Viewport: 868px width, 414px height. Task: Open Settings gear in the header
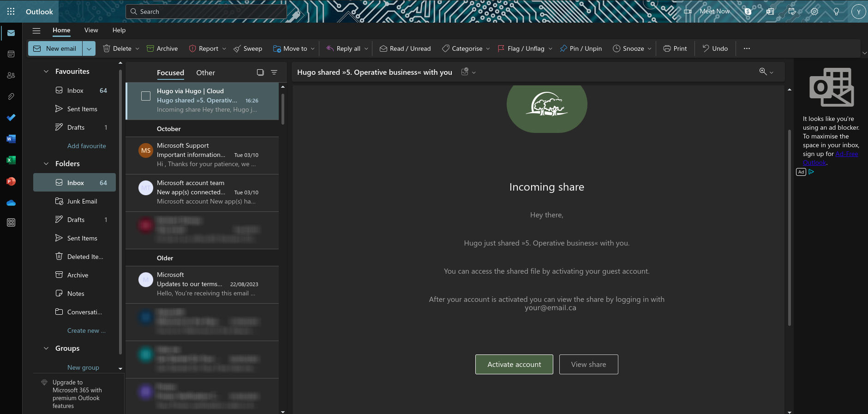point(814,12)
